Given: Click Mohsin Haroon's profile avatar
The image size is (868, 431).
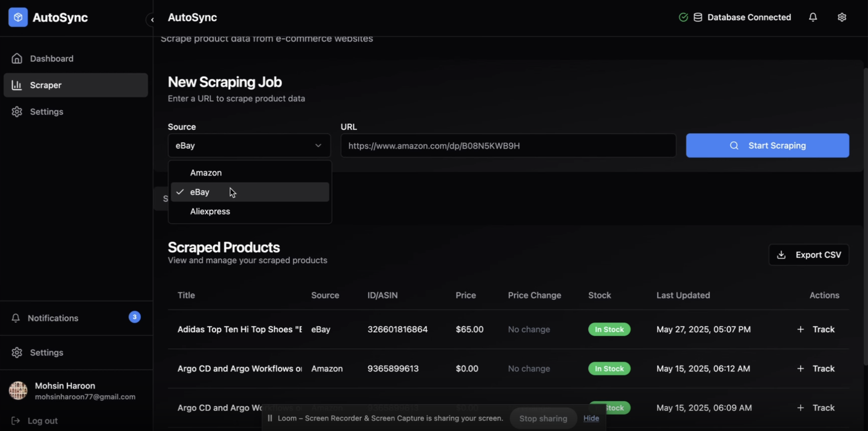Looking at the screenshot, I should click(18, 391).
